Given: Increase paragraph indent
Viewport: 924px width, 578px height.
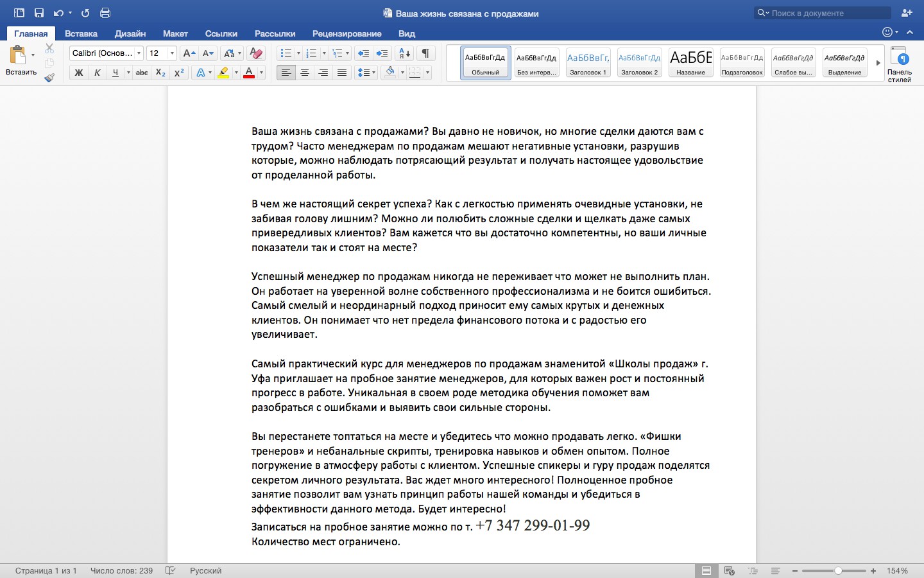Looking at the screenshot, I should pyautogui.click(x=382, y=53).
